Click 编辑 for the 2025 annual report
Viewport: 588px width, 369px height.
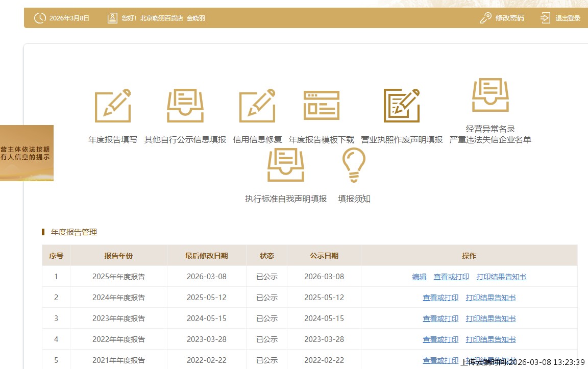[x=419, y=277]
